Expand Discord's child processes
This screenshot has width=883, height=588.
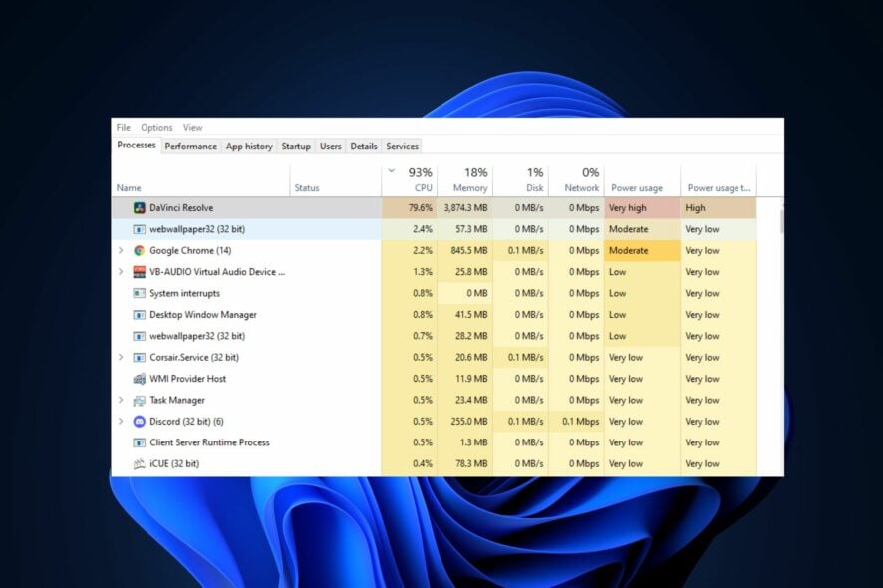click(x=121, y=421)
